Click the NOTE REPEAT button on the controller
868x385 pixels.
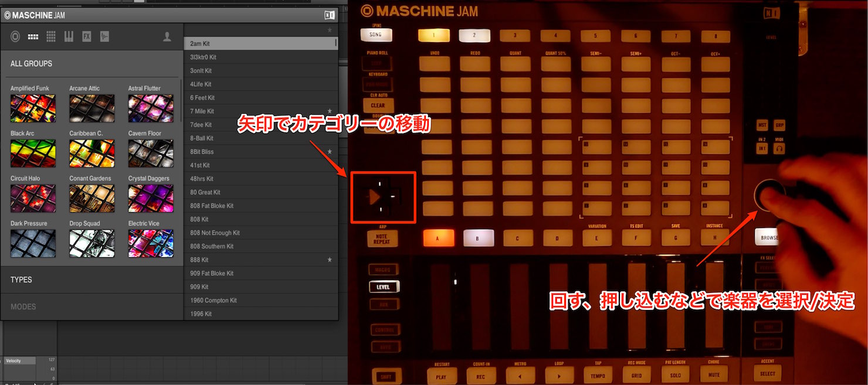(x=382, y=239)
